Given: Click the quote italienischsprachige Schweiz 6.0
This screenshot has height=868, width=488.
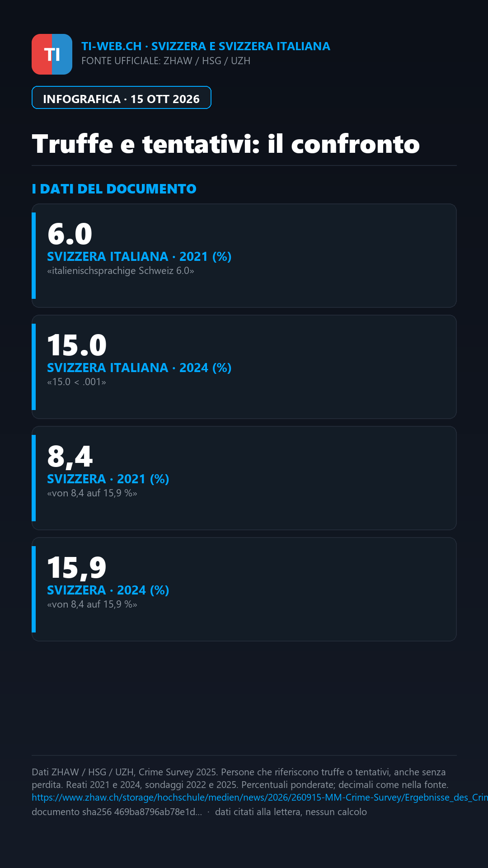Looking at the screenshot, I should (x=121, y=271).
